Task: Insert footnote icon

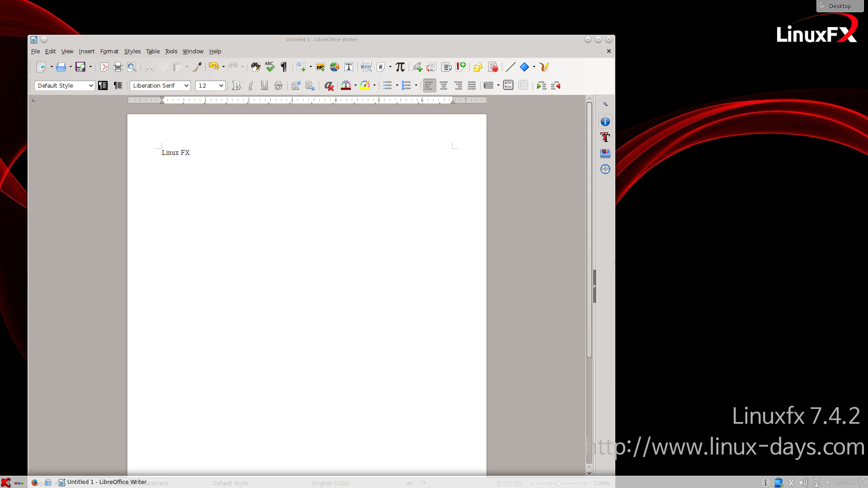Action: 432,67
